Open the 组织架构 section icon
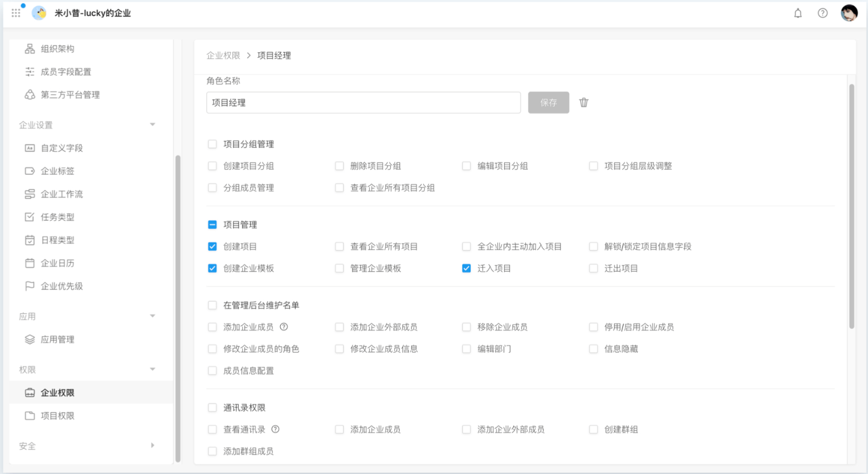Image resolution: width=868 pixels, height=474 pixels. click(x=29, y=48)
